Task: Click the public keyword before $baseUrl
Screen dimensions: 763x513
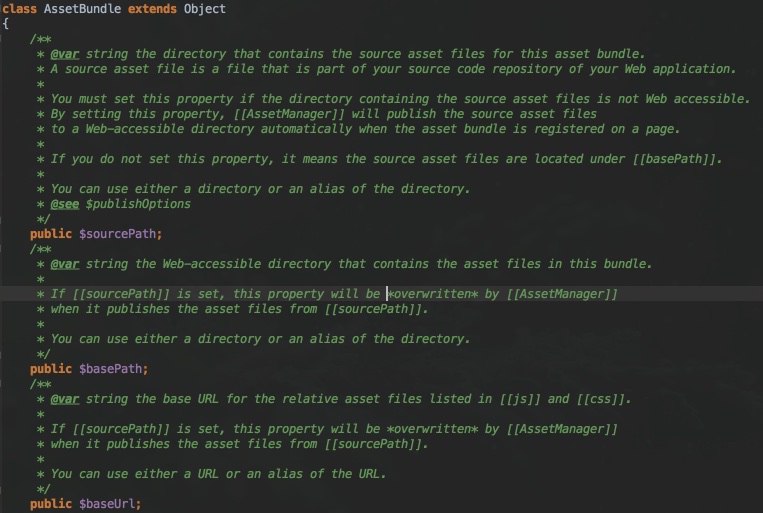Action: click(50, 503)
